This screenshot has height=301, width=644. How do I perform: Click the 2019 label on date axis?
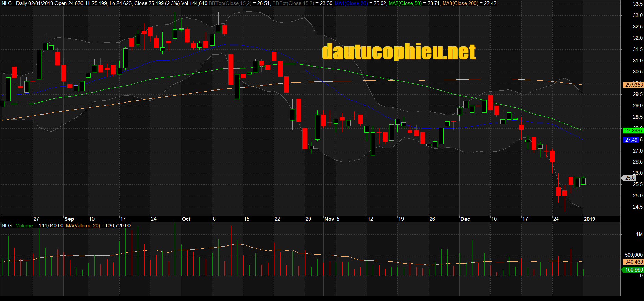(x=589, y=219)
